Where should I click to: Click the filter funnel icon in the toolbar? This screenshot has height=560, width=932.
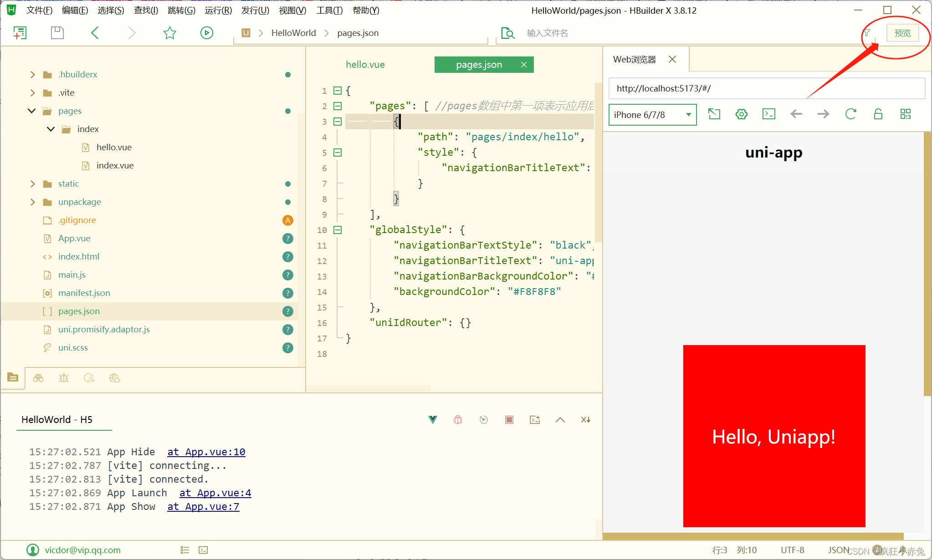coord(867,33)
